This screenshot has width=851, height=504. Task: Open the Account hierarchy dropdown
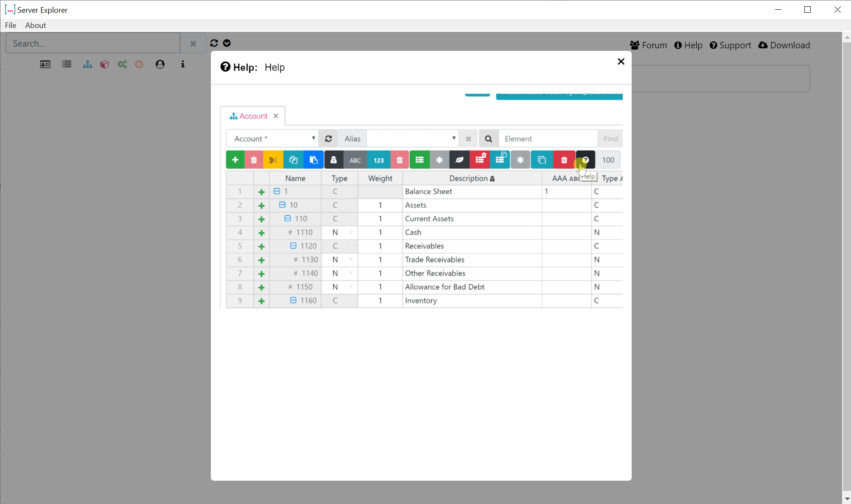pyautogui.click(x=272, y=139)
